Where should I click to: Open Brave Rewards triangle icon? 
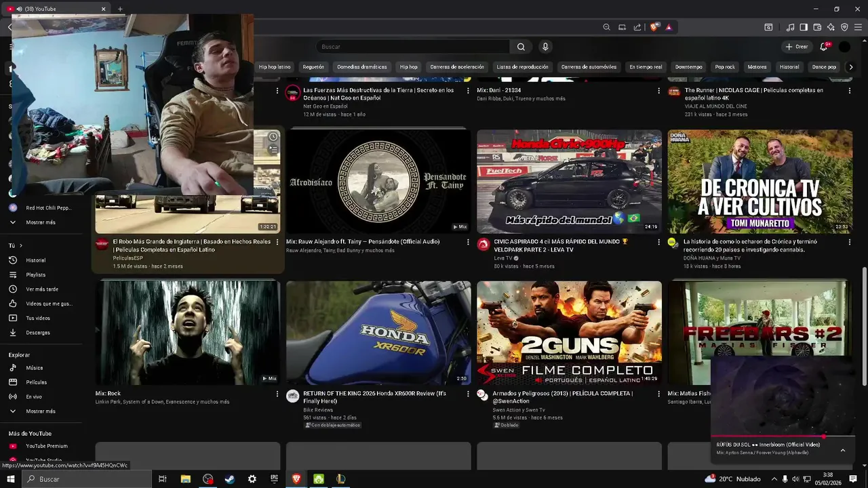pos(669,27)
